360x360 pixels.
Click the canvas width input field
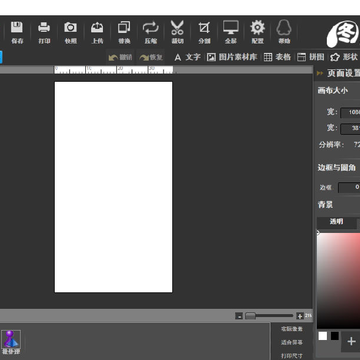point(350,113)
